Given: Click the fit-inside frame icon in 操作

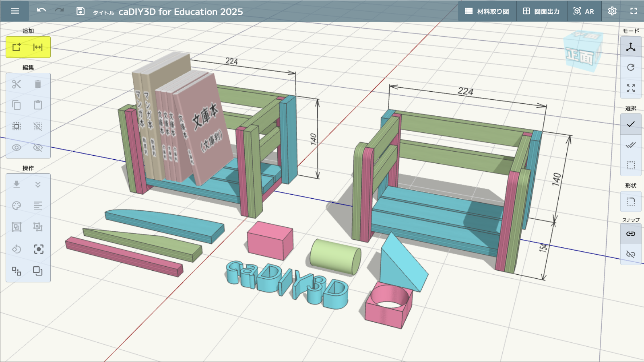Looking at the screenshot, I should tap(17, 227).
